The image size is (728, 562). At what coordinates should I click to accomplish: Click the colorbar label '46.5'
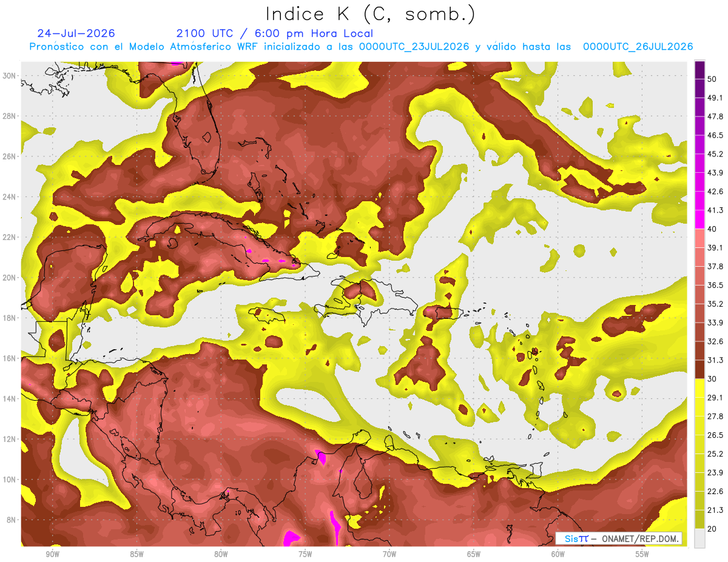point(716,135)
